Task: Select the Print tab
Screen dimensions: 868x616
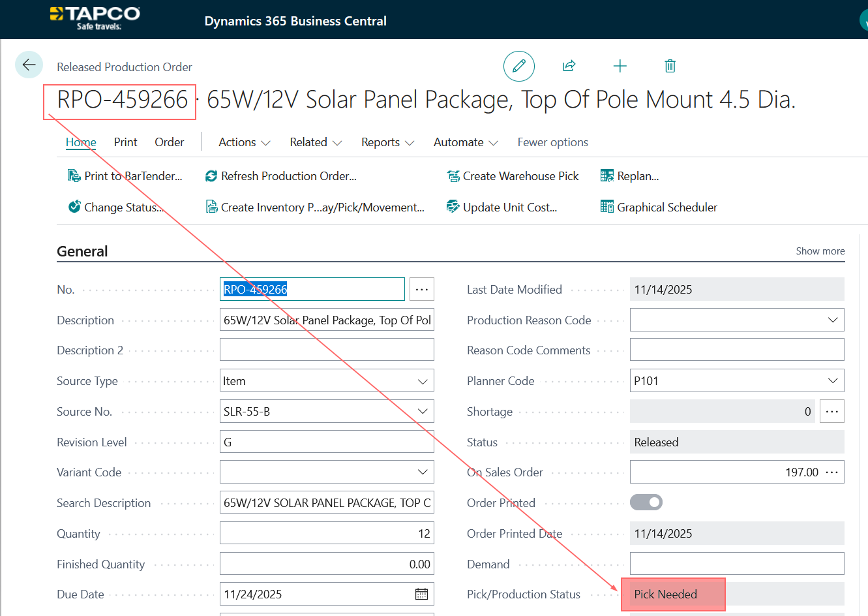Action: (x=125, y=142)
